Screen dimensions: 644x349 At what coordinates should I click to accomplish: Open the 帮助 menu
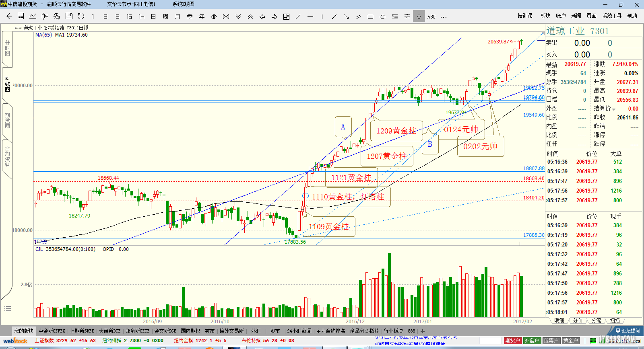pyautogui.click(x=632, y=16)
